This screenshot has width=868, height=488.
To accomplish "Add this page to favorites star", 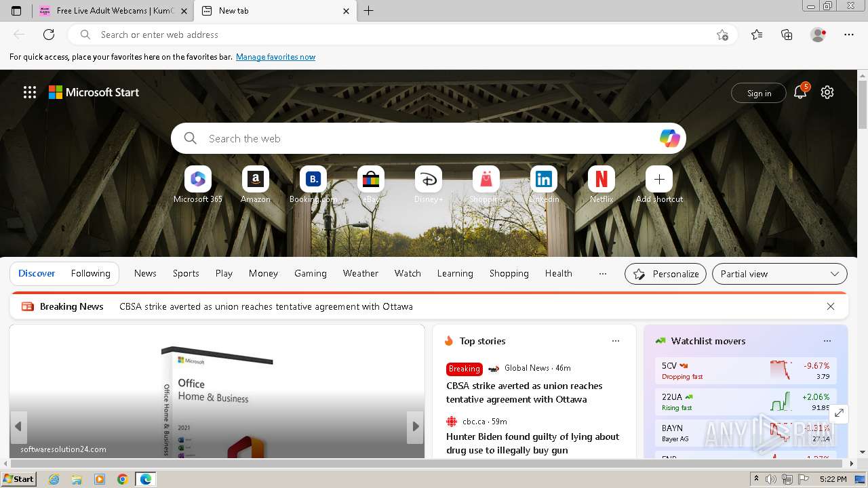I will click(722, 35).
